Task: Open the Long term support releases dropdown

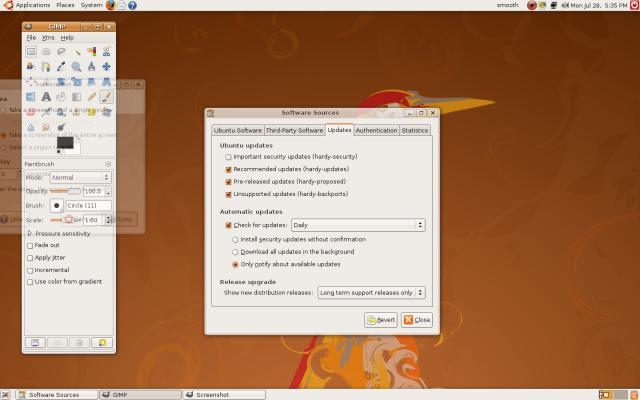Action: pos(371,293)
